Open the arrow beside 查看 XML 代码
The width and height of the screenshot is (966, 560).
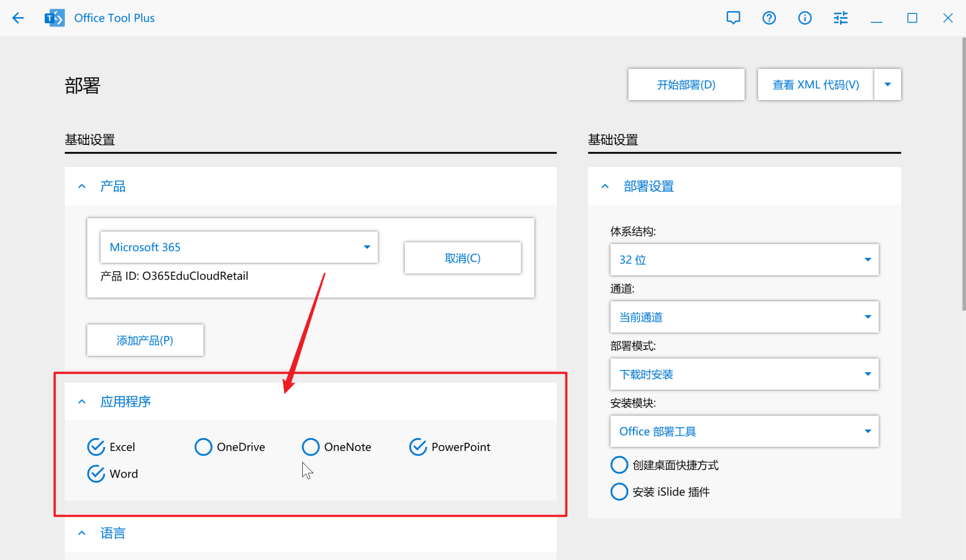(x=888, y=84)
